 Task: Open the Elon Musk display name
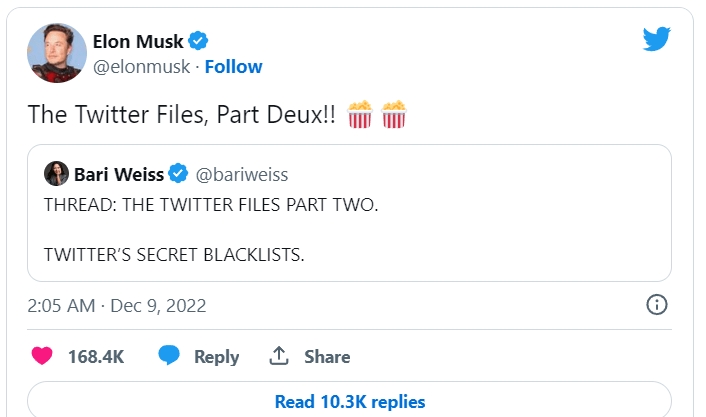coord(138,41)
